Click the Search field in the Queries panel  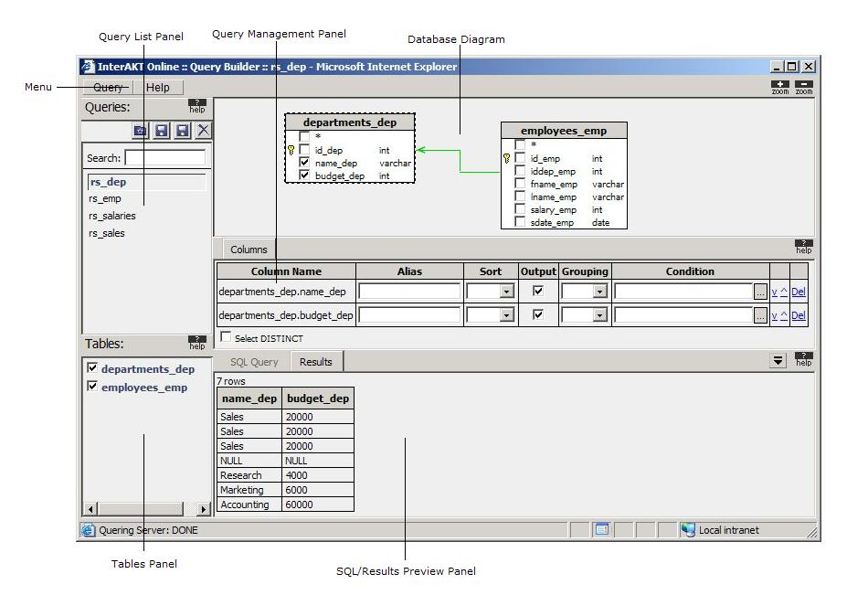tap(164, 158)
